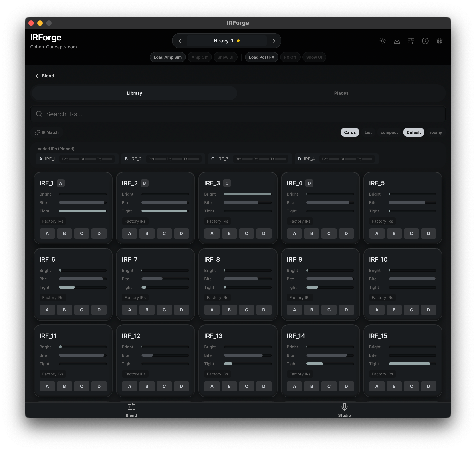The width and height of the screenshot is (476, 451).
Task: Click the Bright bar on IRF_3 card
Action: tap(248, 194)
